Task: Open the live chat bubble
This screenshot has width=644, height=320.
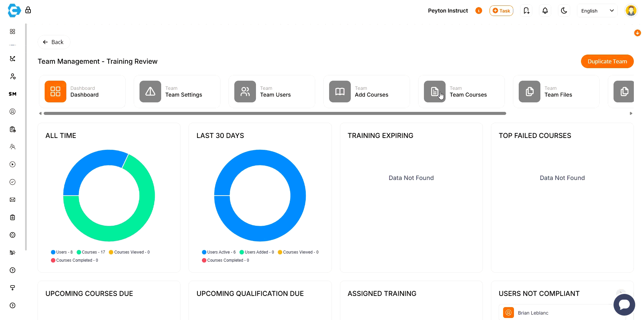Action: 624,305
